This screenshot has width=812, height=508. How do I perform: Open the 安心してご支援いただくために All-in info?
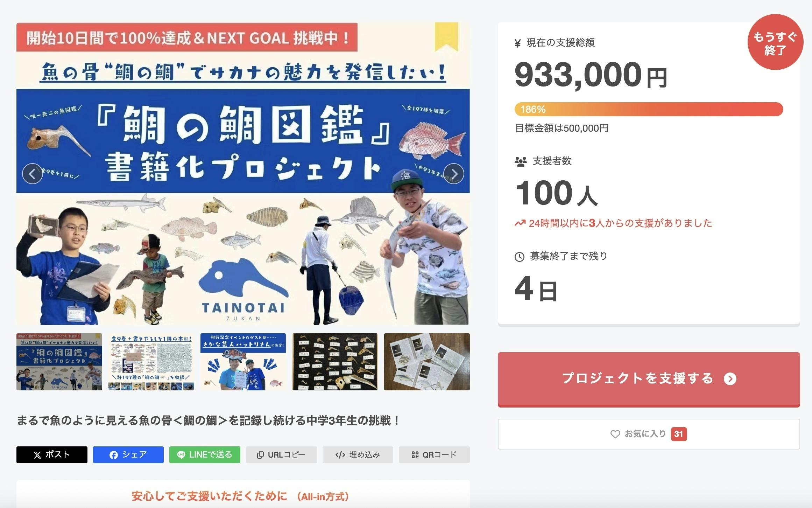pyautogui.click(x=240, y=496)
